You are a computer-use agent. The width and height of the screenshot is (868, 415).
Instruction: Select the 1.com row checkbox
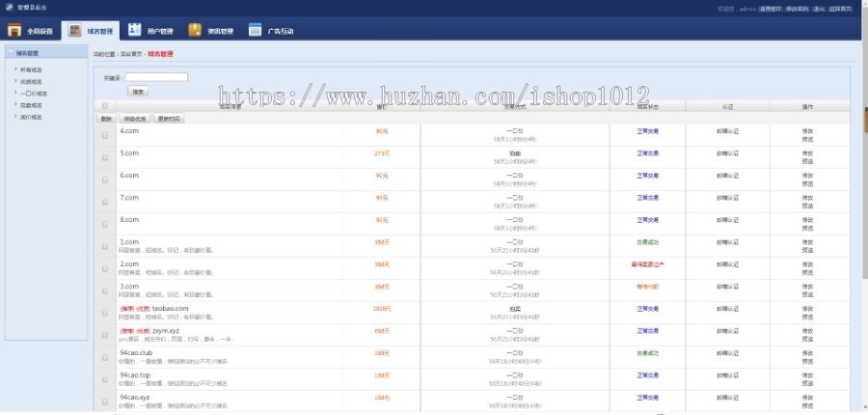[105, 246]
